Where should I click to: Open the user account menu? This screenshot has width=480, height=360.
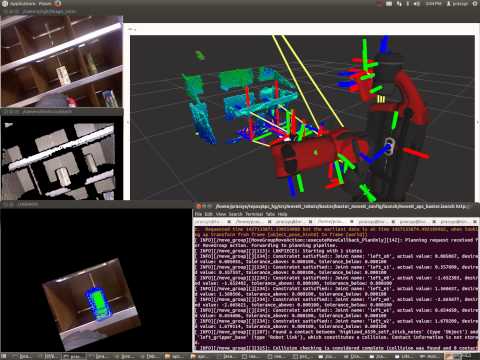point(457,4)
